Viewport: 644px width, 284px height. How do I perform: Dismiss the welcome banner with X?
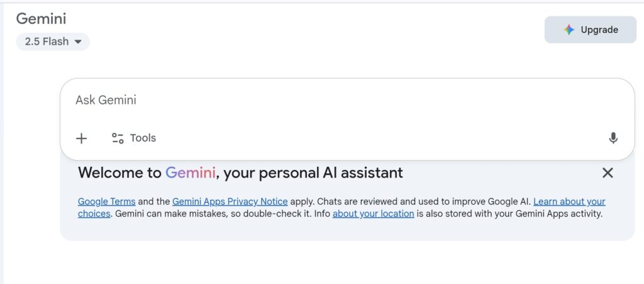point(608,173)
